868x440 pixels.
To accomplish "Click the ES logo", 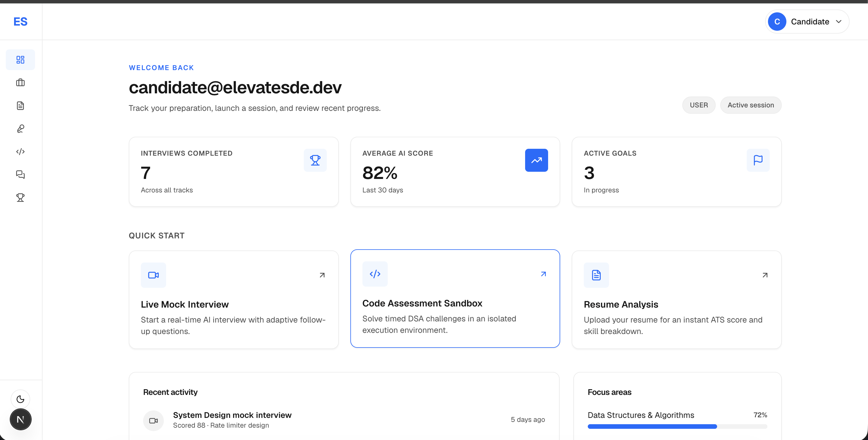I will pyautogui.click(x=21, y=22).
